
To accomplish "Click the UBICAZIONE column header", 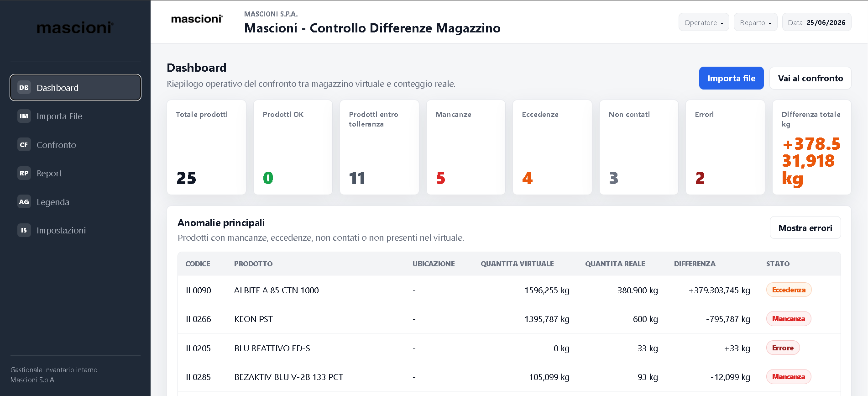I will click(x=434, y=264).
